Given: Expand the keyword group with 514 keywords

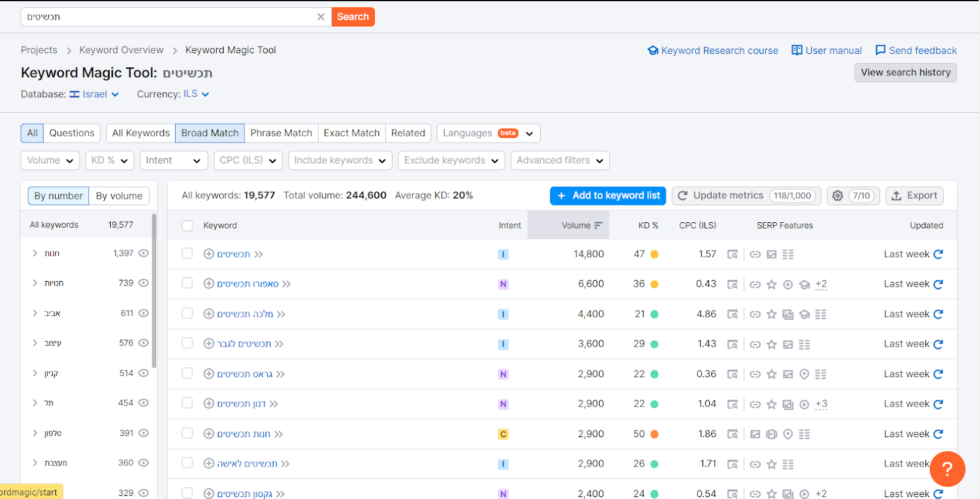Looking at the screenshot, I should coord(35,373).
